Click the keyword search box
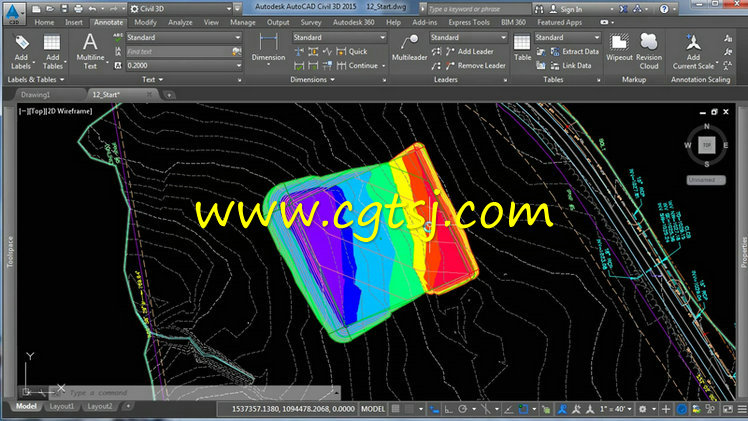 coord(478,9)
